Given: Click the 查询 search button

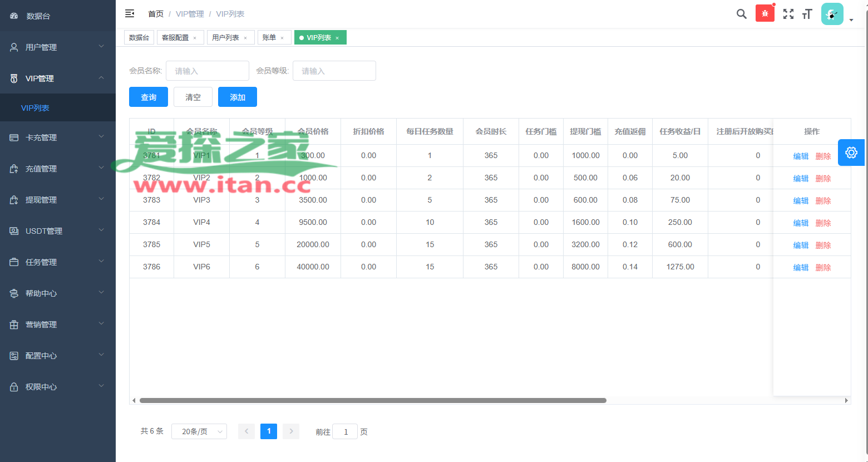Looking at the screenshot, I should (x=149, y=97).
